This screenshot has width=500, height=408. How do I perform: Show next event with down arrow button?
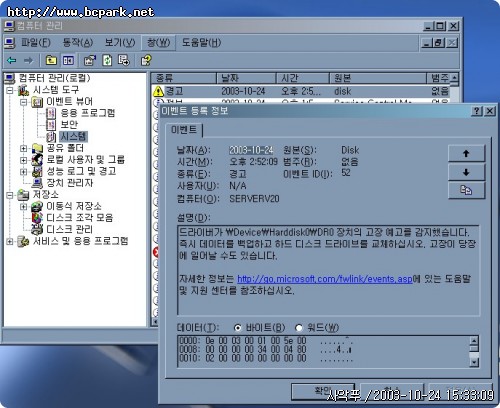pyautogui.click(x=466, y=172)
